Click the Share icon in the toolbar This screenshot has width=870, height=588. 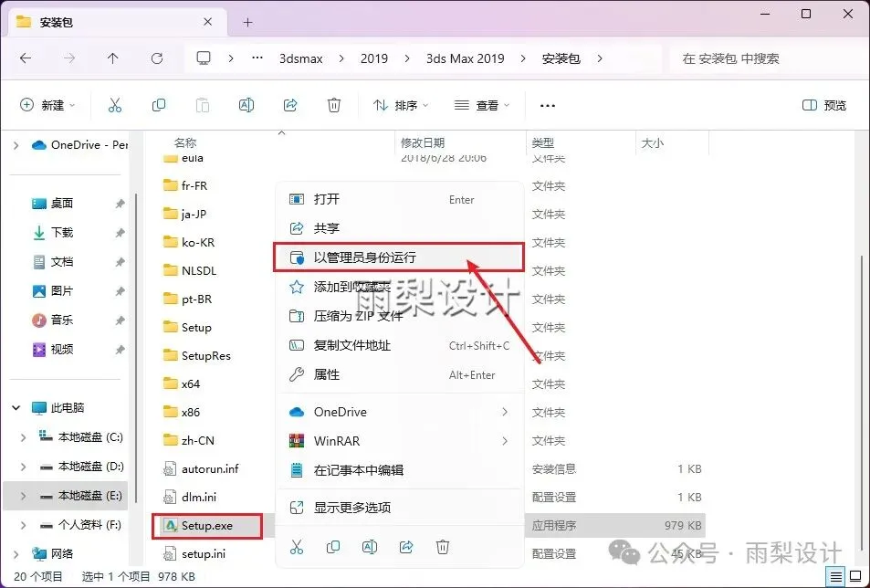tap(290, 105)
